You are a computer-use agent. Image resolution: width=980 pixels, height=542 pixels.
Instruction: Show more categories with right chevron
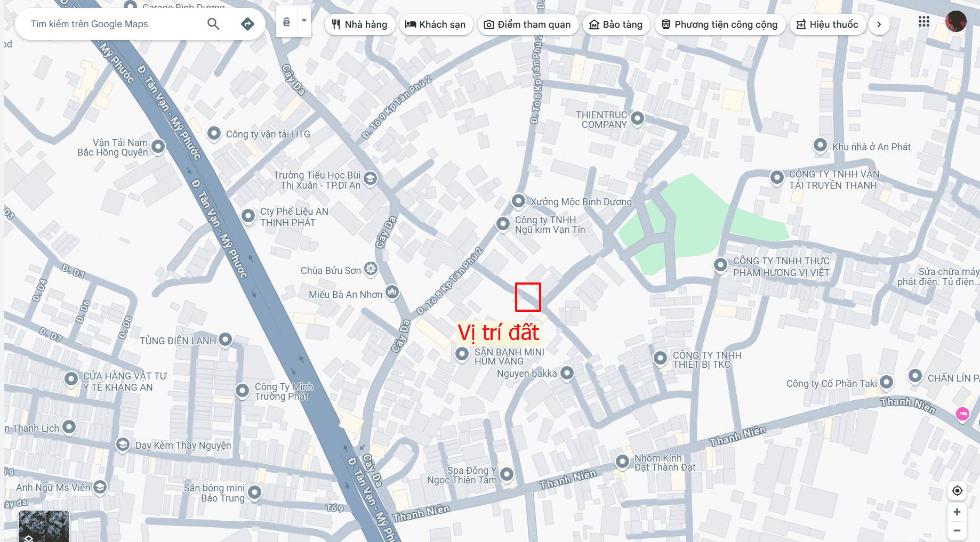[x=879, y=25]
